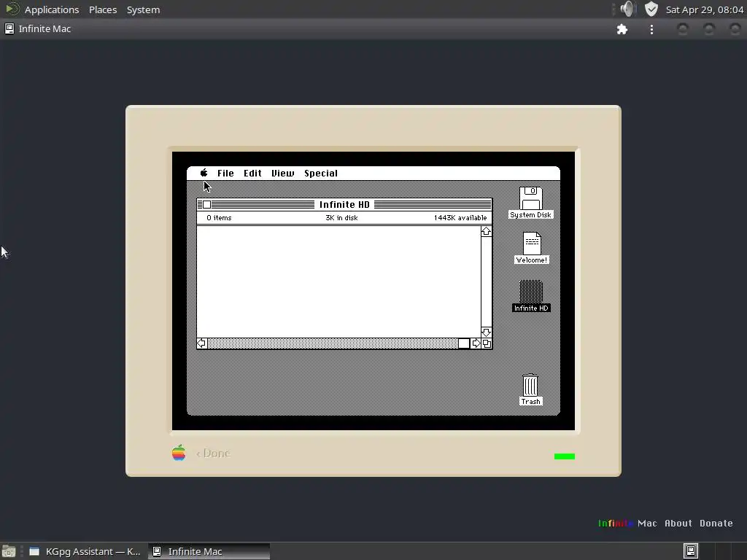Open the Edit menu
The width and height of the screenshot is (747, 560).
pos(252,174)
